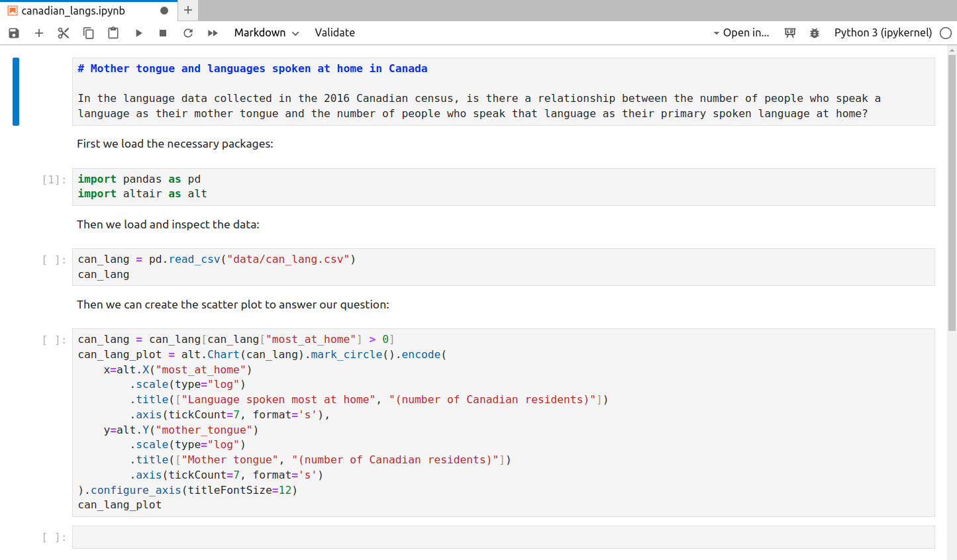The width and height of the screenshot is (957, 560).
Task: Click the configure_axis(titleFontSize=12) line
Action: point(187,490)
